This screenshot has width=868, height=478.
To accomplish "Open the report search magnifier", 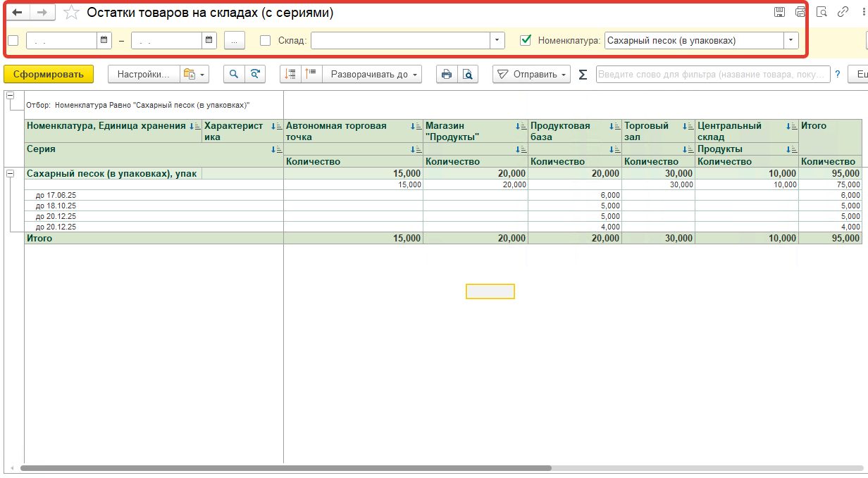I will tap(234, 74).
